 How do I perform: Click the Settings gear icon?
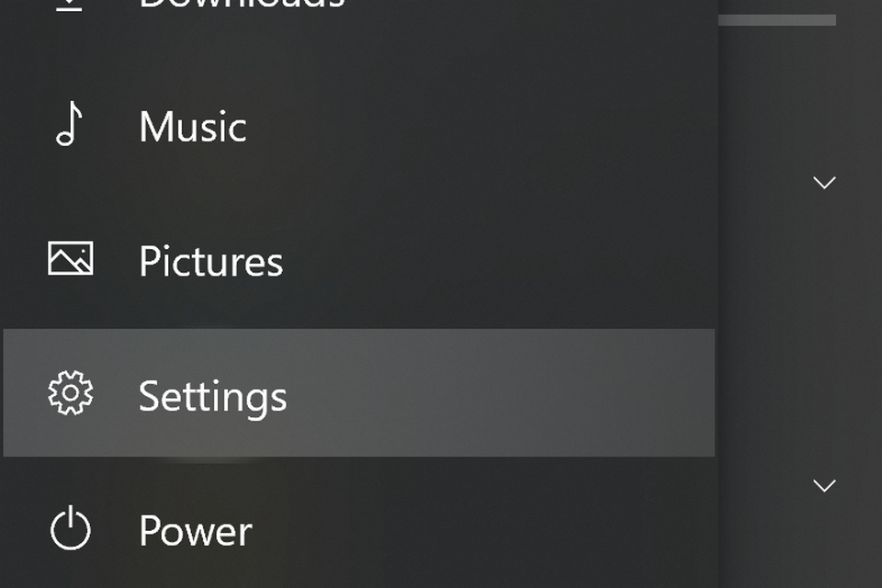[71, 394]
